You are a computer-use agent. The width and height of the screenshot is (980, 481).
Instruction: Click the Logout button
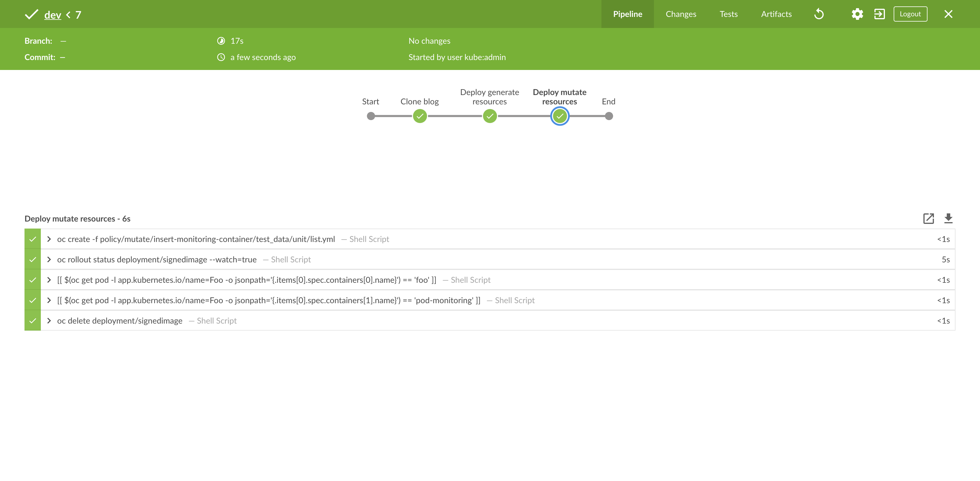point(910,14)
